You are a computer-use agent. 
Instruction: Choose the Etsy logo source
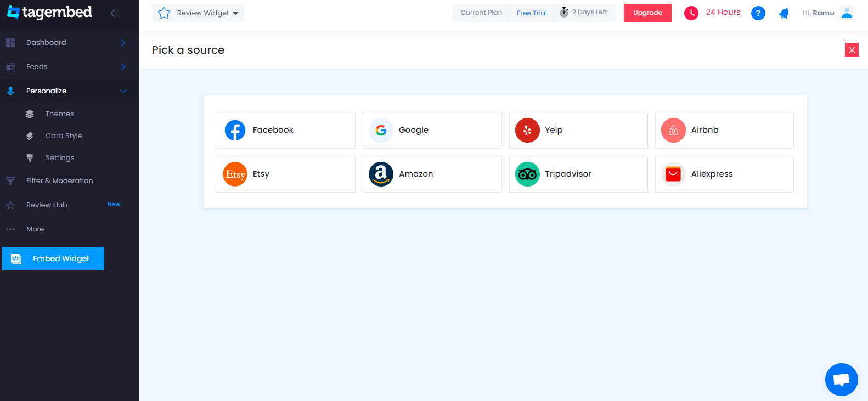(x=235, y=174)
